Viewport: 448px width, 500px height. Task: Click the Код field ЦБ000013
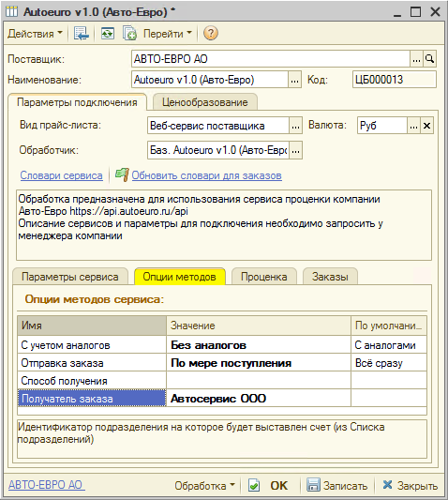(x=395, y=80)
